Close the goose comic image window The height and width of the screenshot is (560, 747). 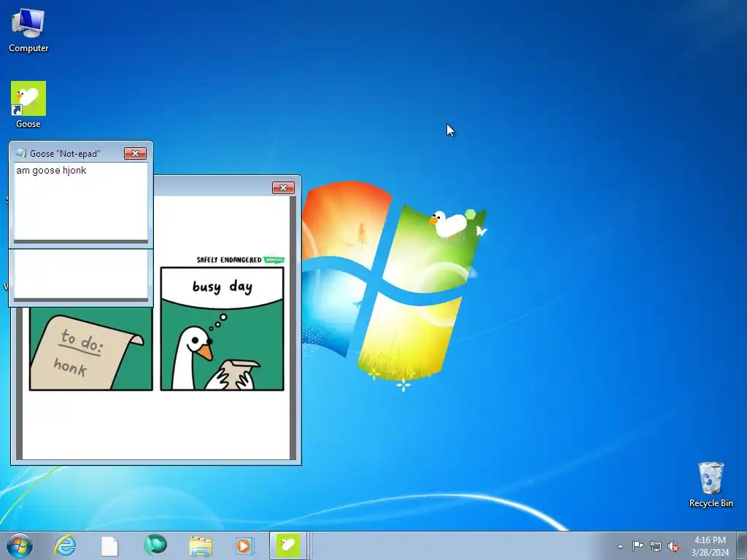click(x=283, y=187)
